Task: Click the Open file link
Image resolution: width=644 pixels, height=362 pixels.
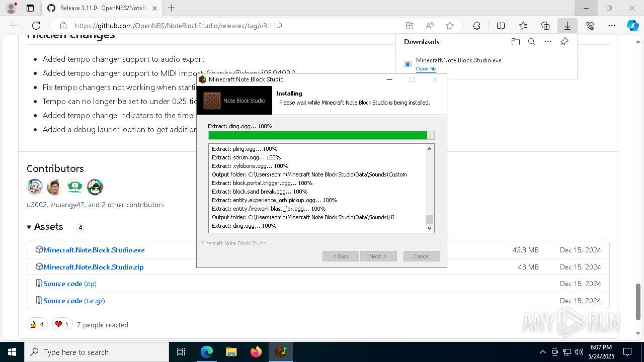Action: coord(426,69)
